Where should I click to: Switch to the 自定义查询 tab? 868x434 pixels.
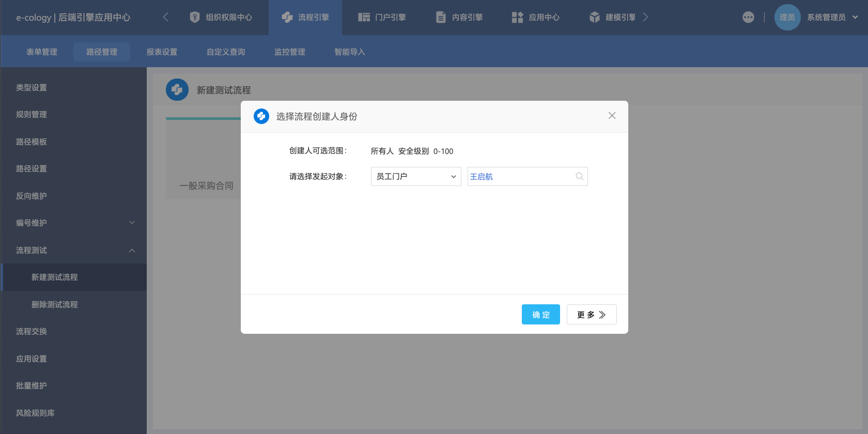tap(226, 52)
